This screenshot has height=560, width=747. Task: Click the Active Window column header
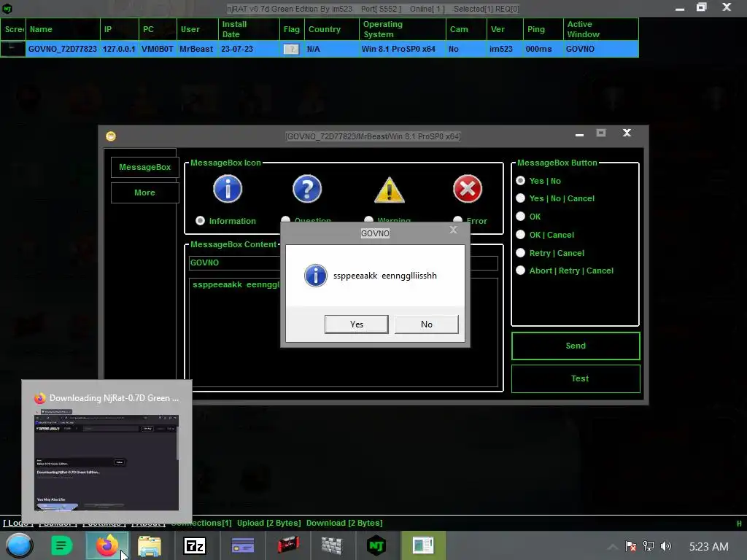[601, 29]
